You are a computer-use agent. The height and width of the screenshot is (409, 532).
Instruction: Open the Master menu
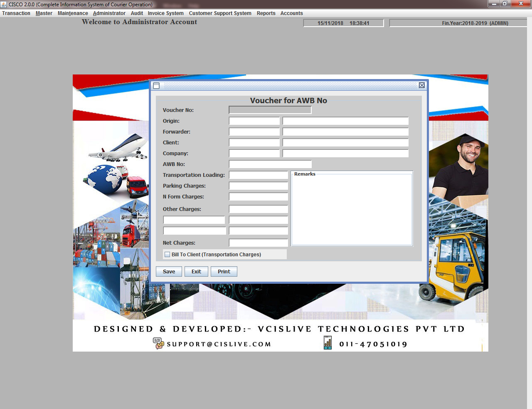(x=44, y=13)
